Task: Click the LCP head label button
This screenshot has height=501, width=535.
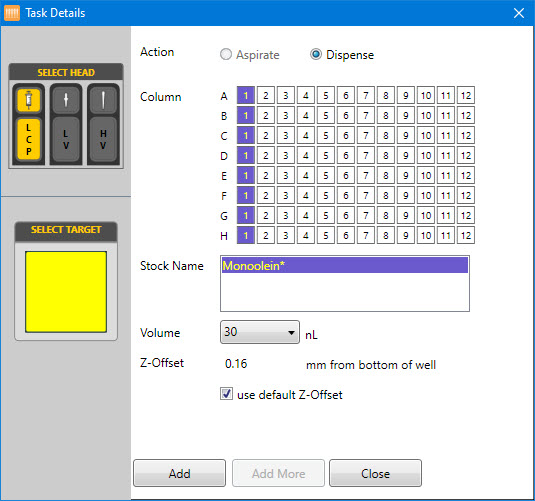Action: click(x=29, y=139)
